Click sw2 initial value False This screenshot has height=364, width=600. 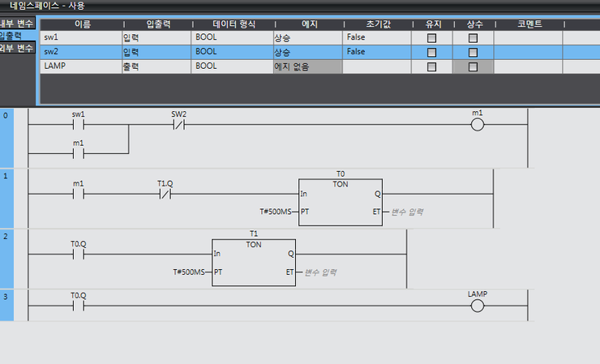376,52
